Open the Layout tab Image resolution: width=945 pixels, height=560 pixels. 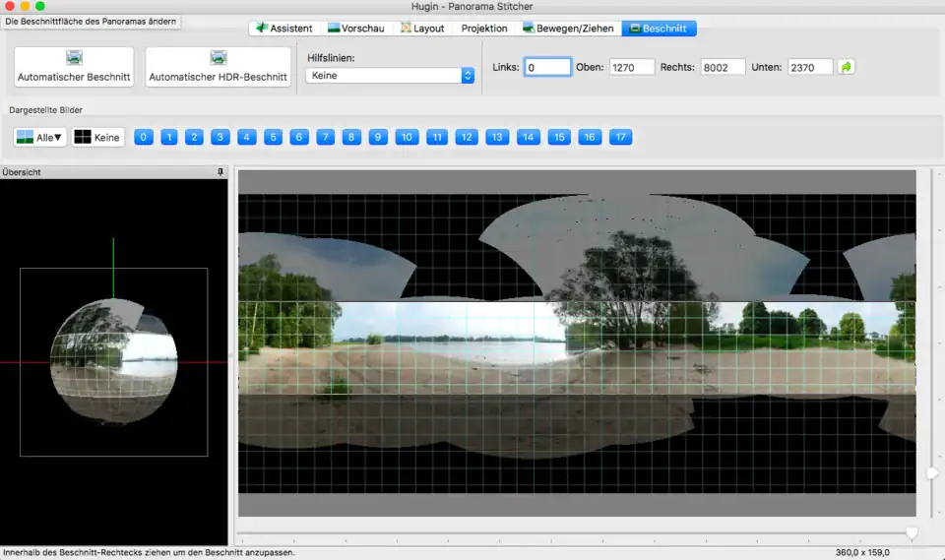421,29
